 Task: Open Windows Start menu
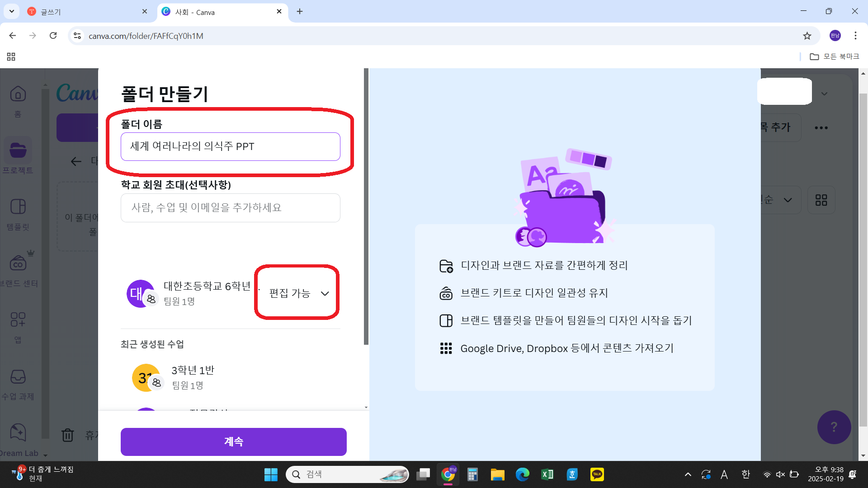pos(271,474)
